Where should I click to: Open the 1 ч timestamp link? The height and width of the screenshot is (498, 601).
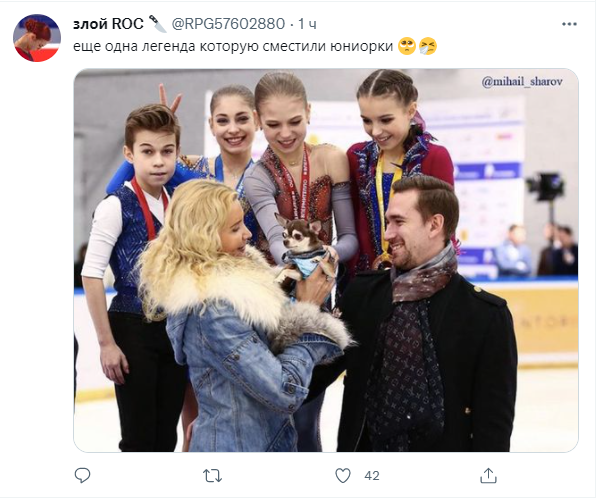[x=307, y=24]
